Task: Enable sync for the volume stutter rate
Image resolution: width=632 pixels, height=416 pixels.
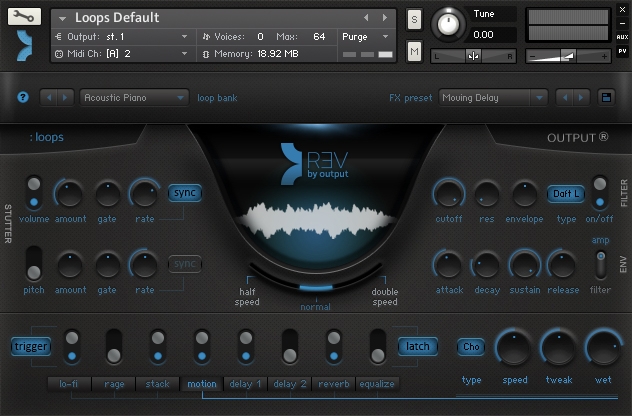Action: click(185, 193)
